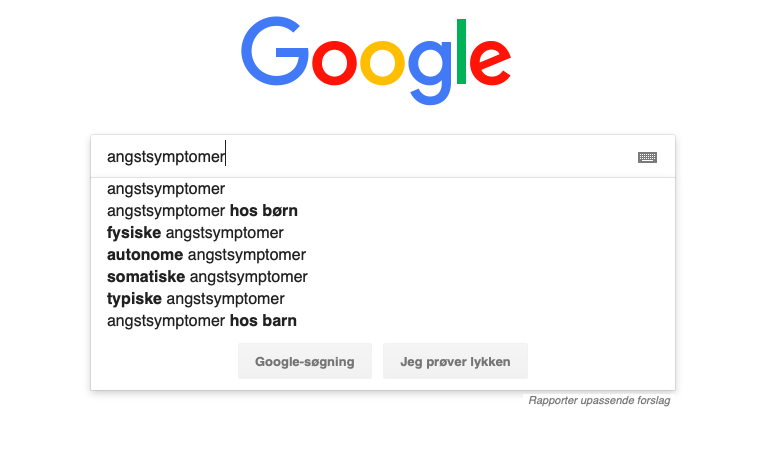Select suggestion 'angstsymptomer hos børn'

pos(383,211)
